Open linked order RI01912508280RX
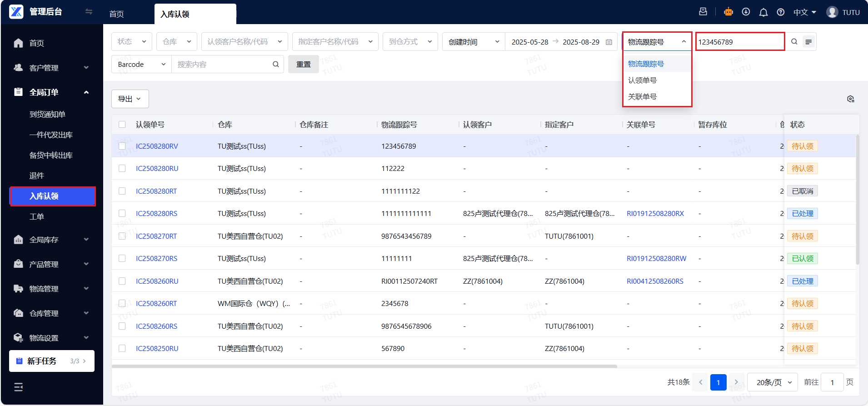The width and height of the screenshot is (868, 406). point(655,214)
